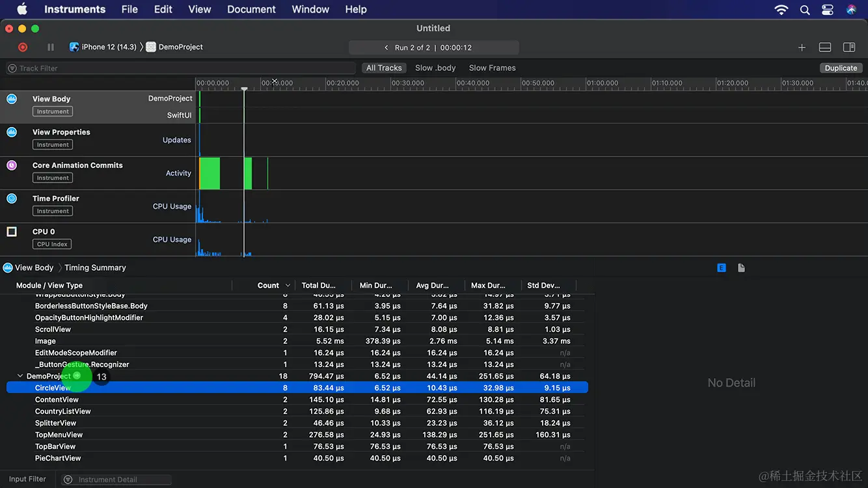
Task: Select the Slow Frames filter tab
Action: point(492,68)
